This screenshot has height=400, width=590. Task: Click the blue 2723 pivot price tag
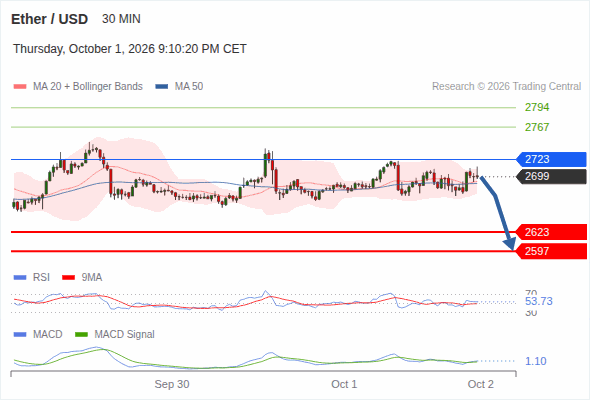pos(551,159)
